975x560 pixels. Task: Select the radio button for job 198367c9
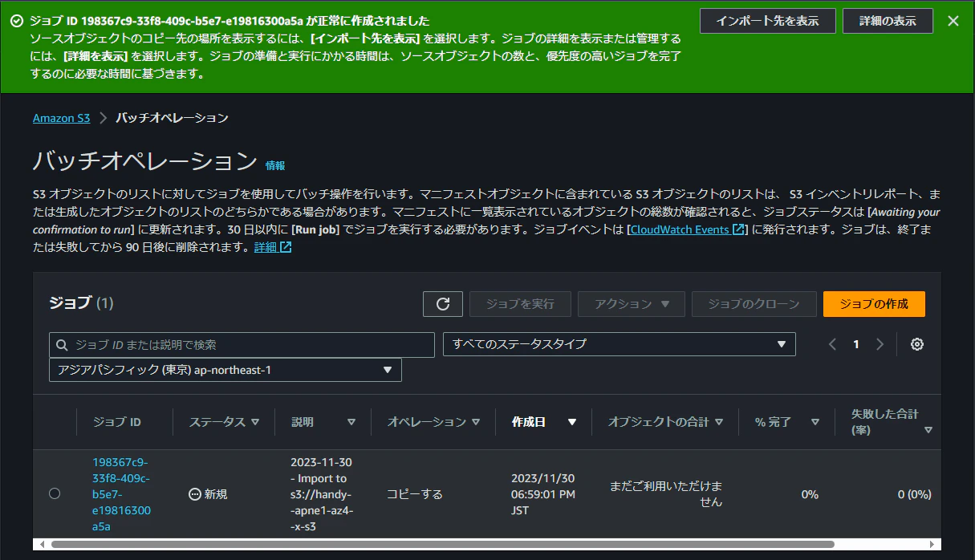[55, 493]
